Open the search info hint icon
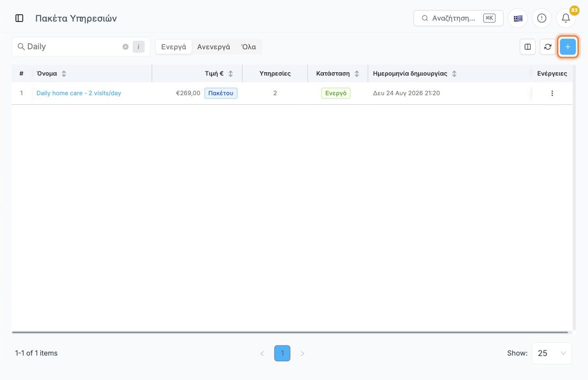The height and width of the screenshot is (380, 588). coord(138,47)
